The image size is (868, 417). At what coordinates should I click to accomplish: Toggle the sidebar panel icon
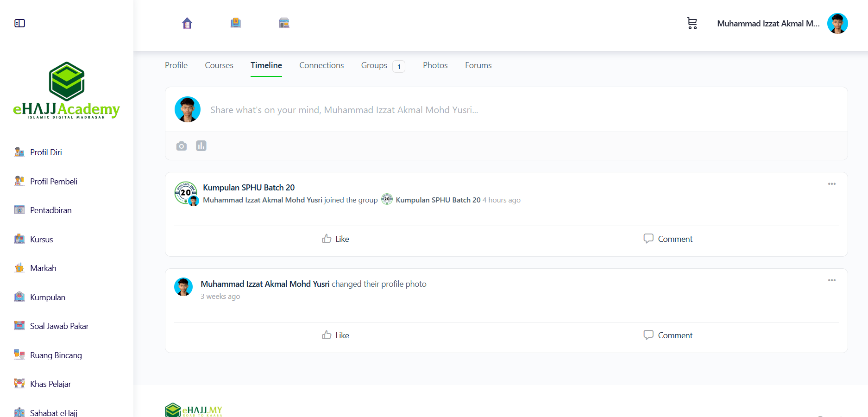[x=19, y=23]
